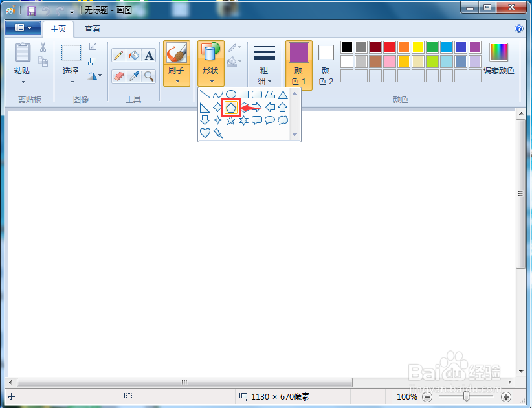Click the Save icon in title bar
Viewport: 532px width, 408px height.
click(x=32, y=11)
